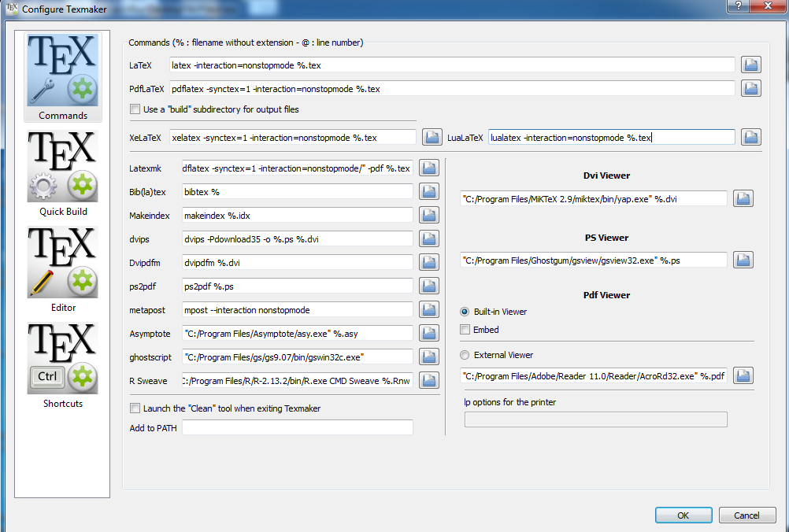Click into the Latexmk command field
Viewport: 789px width, 532px height.
click(x=298, y=168)
